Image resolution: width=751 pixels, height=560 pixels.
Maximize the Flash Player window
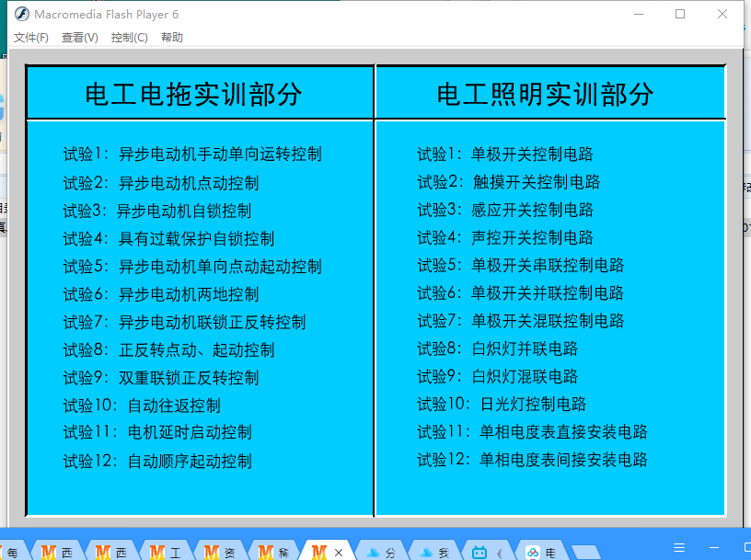point(680,14)
